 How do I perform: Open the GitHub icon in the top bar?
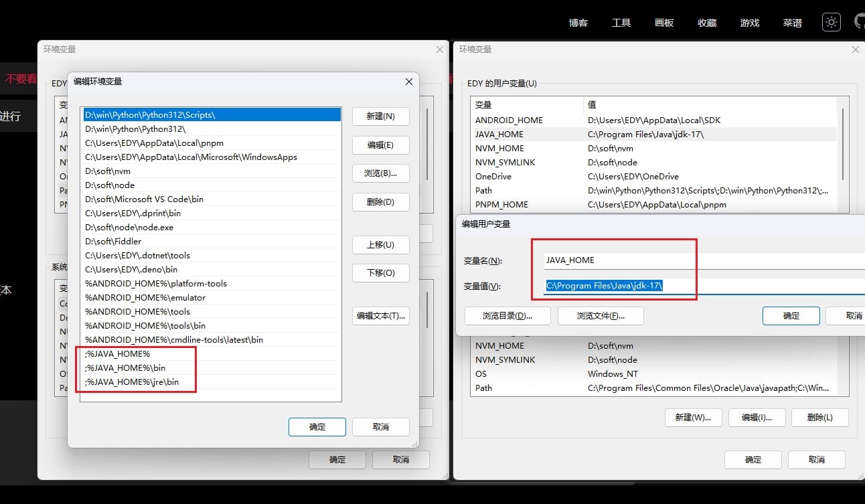pos(860,22)
